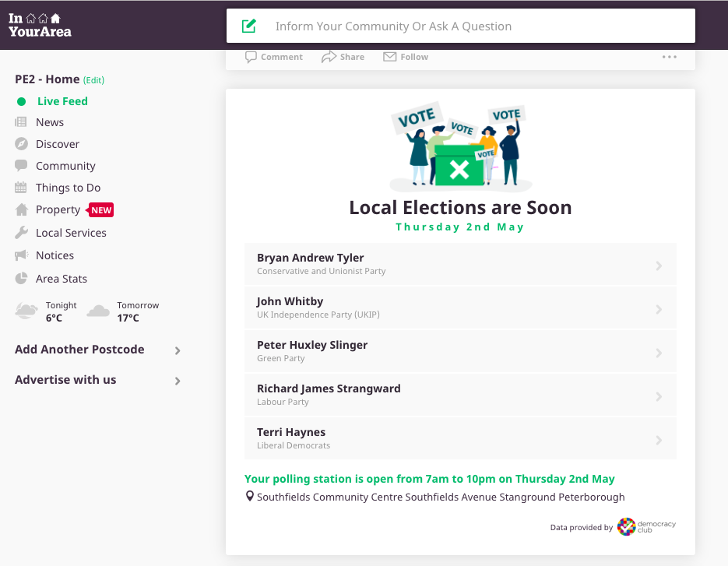Click the Comment speech bubble icon

pos(251,57)
